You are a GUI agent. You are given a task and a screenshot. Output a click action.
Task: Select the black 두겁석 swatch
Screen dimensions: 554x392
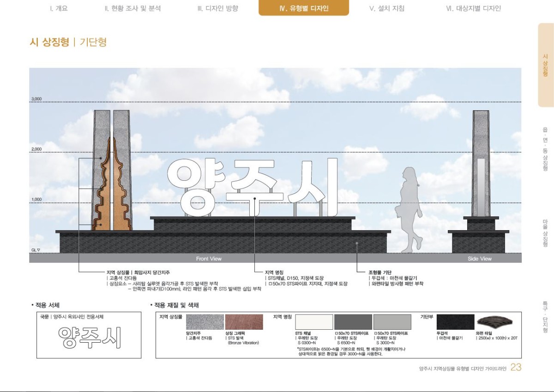pos(455,322)
